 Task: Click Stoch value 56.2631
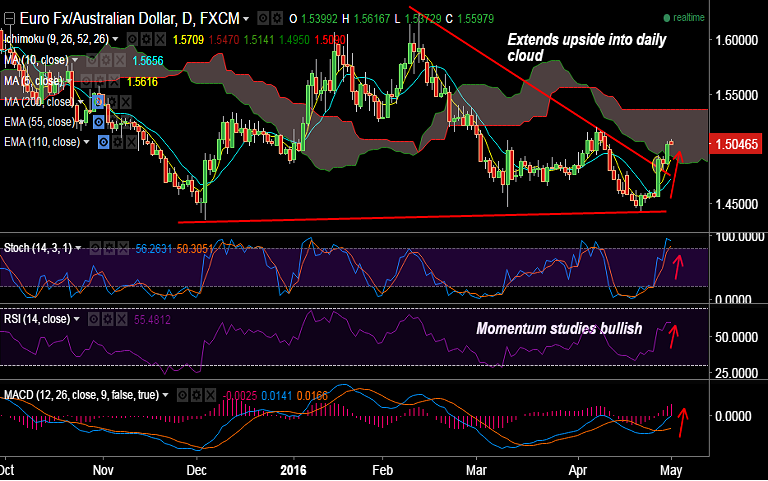153,249
